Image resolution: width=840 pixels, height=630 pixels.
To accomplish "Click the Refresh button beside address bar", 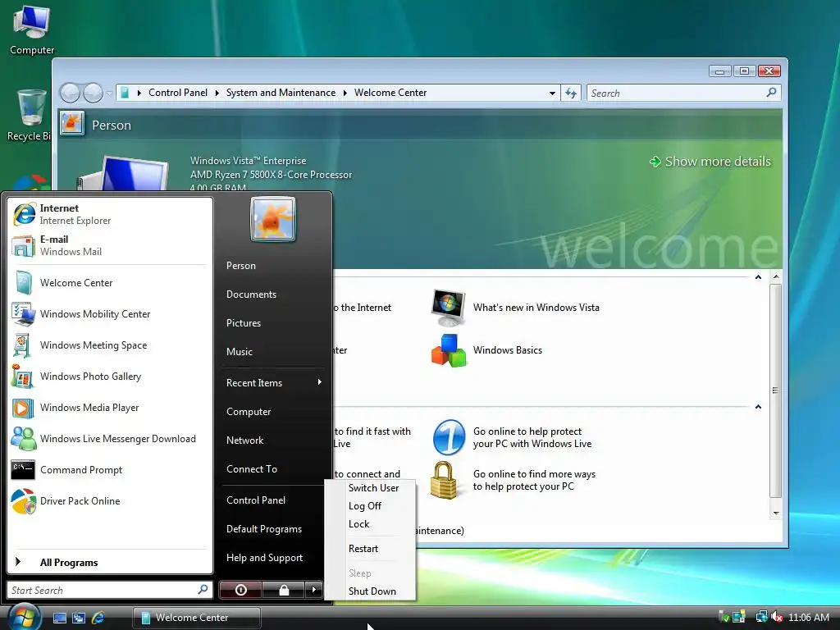I will click(571, 94).
